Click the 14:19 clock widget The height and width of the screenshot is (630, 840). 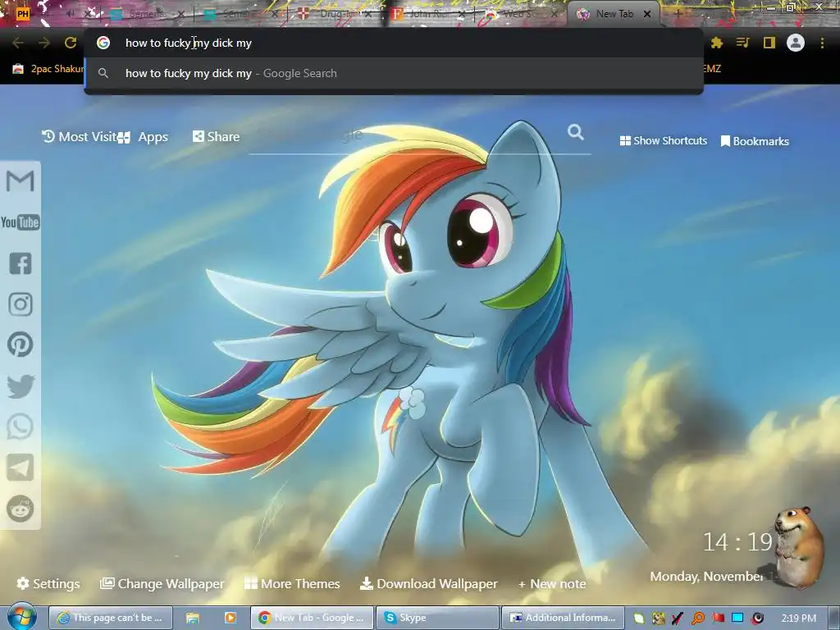click(737, 542)
